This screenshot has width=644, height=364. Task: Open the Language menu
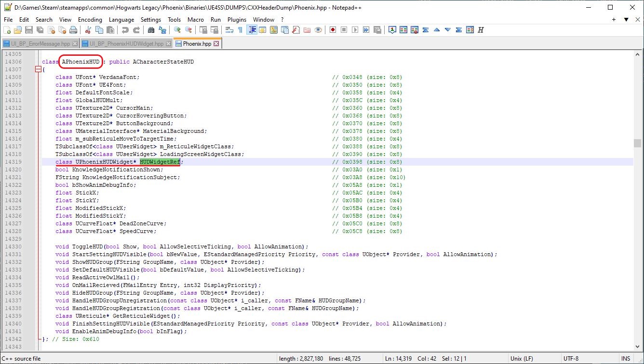point(121,20)
